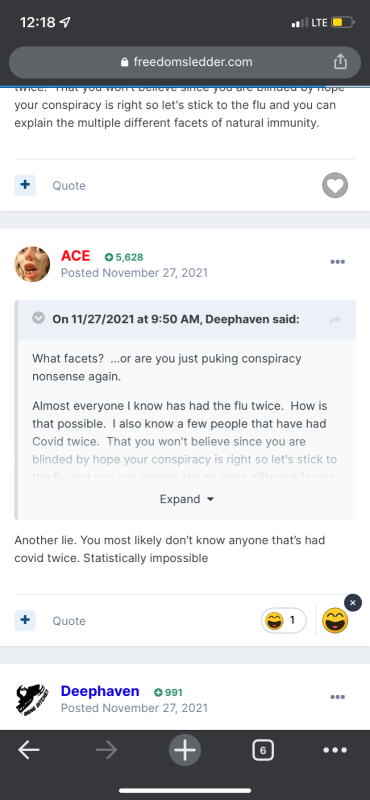This screenshot has width=370, height=800.
Task: Open tab switcher showing 6 tabs
Action: (x=262, y=750)
